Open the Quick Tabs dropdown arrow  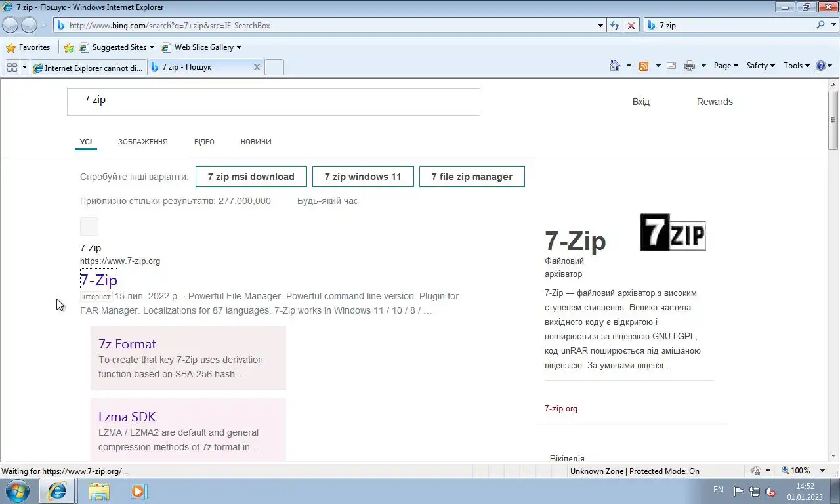[24, 67]
